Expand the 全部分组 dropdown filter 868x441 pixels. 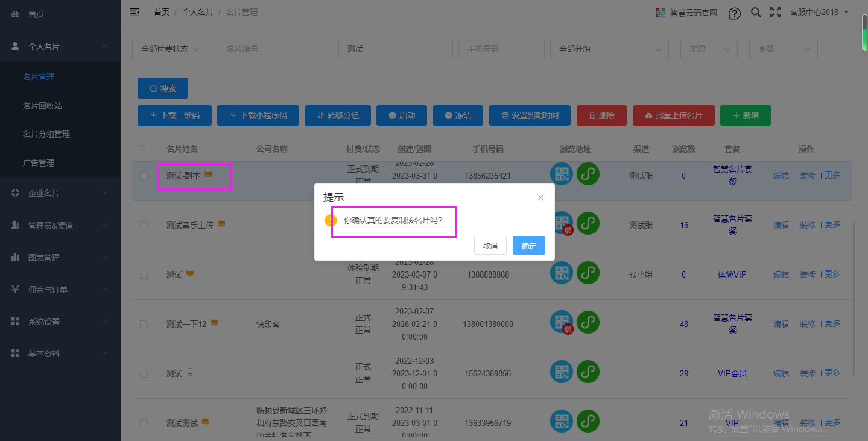609,49
